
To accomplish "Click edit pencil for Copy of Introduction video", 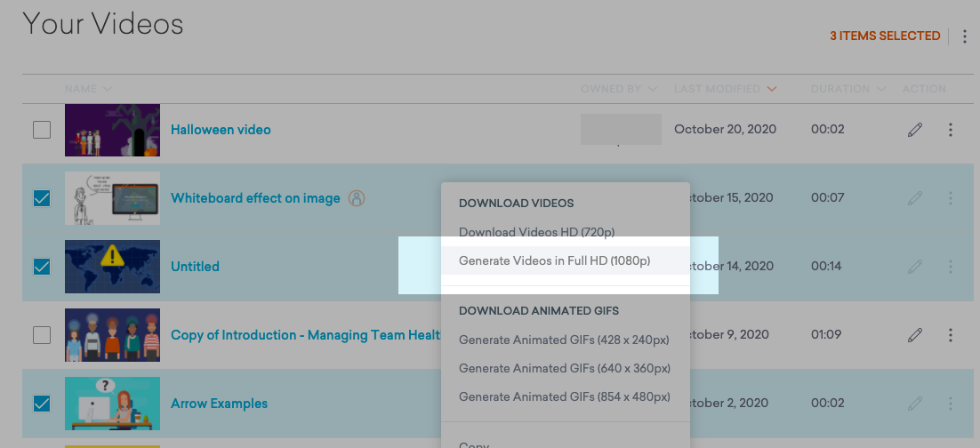I will 914,335.
